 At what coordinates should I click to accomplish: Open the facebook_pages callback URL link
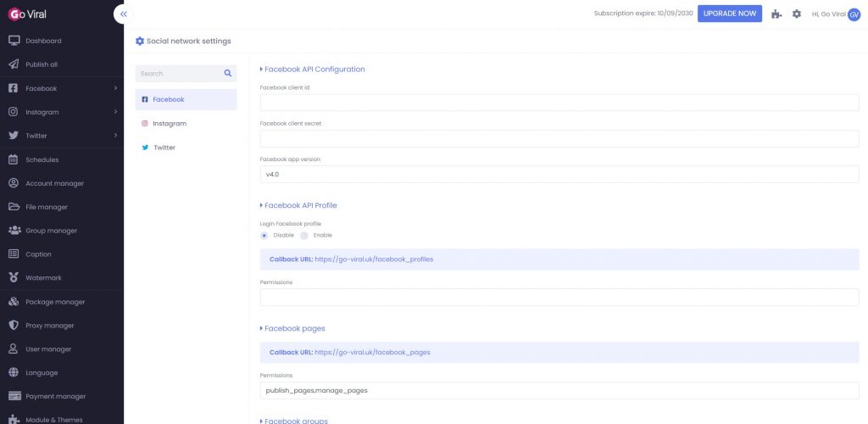[x=373, y=352]
